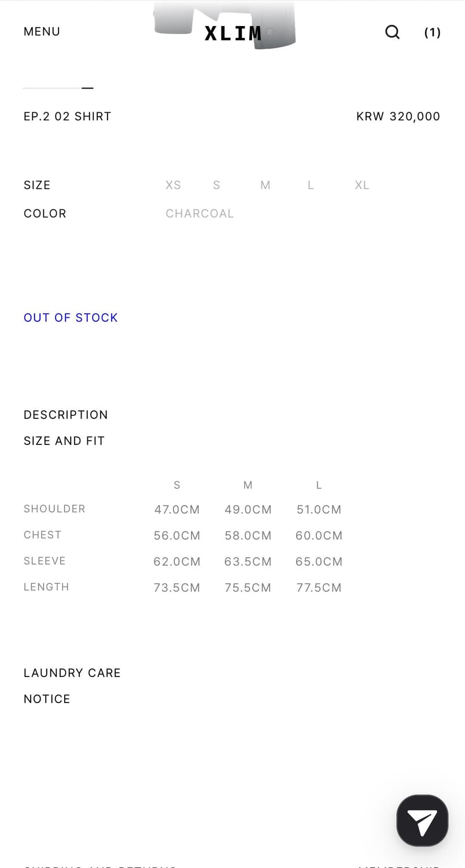Screen dimensions: 465x868
Task: Select size S option
Action: 217,185
